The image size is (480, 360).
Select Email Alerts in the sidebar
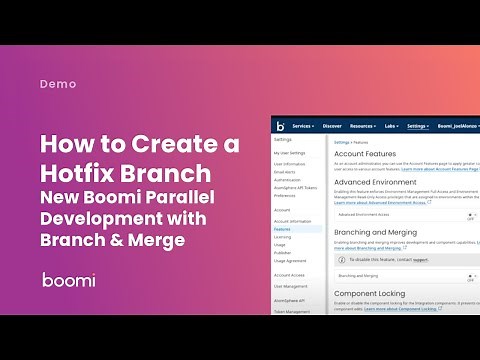point(284,172)
